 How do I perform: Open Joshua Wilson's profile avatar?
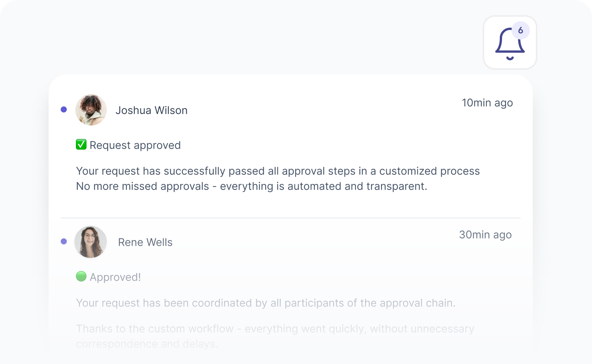pos(91,110)
